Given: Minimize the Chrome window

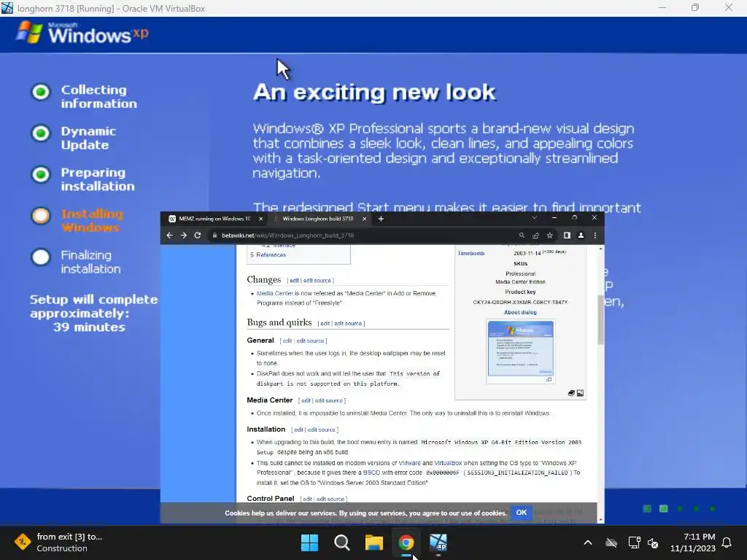Looking at the screenshot, I should click(554, 217).
